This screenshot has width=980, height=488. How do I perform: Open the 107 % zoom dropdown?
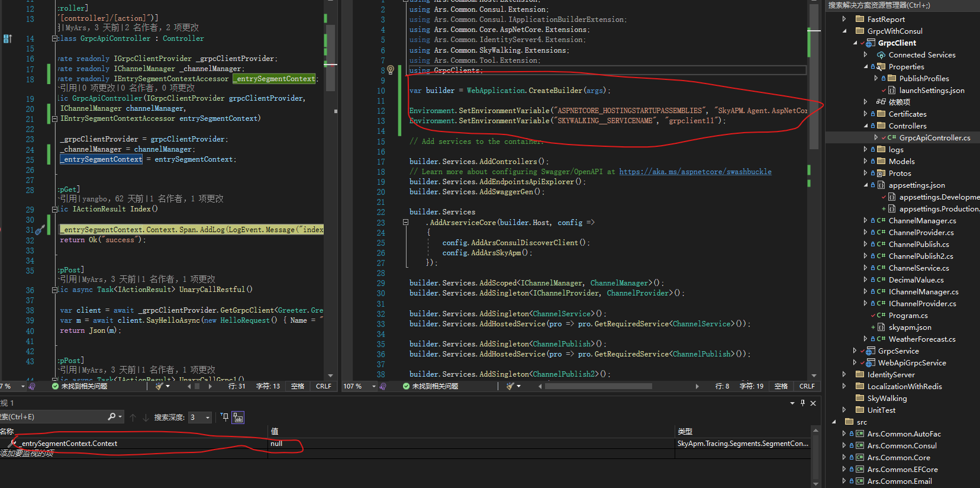click(374, 386)
